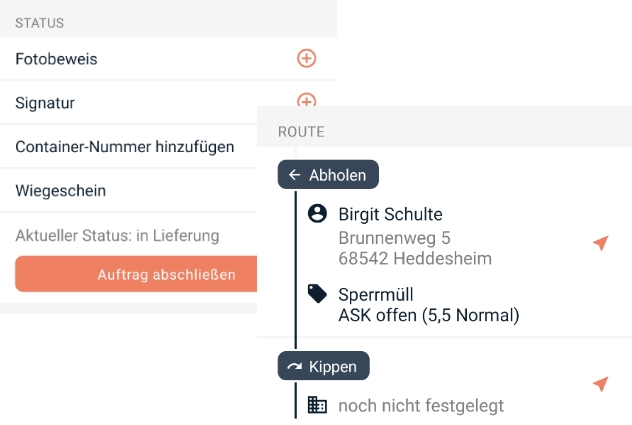The width and height of the screenshot is (632, 425).
Task: Open the Wiegeschein entry
Action: [61, 191]
